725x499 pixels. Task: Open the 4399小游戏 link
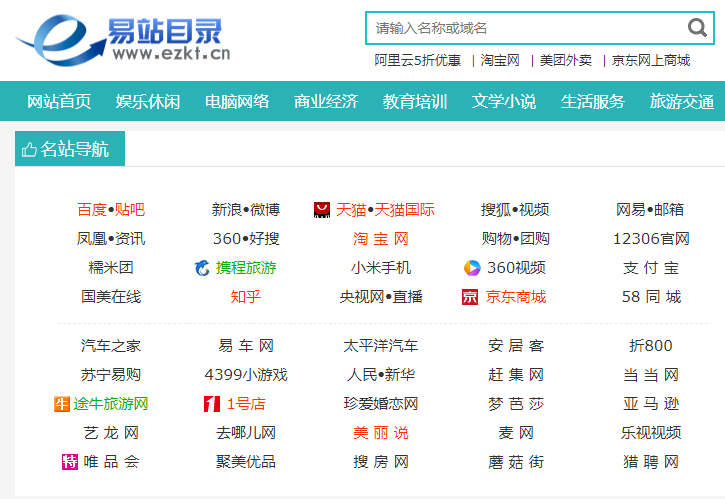(246, 375)
